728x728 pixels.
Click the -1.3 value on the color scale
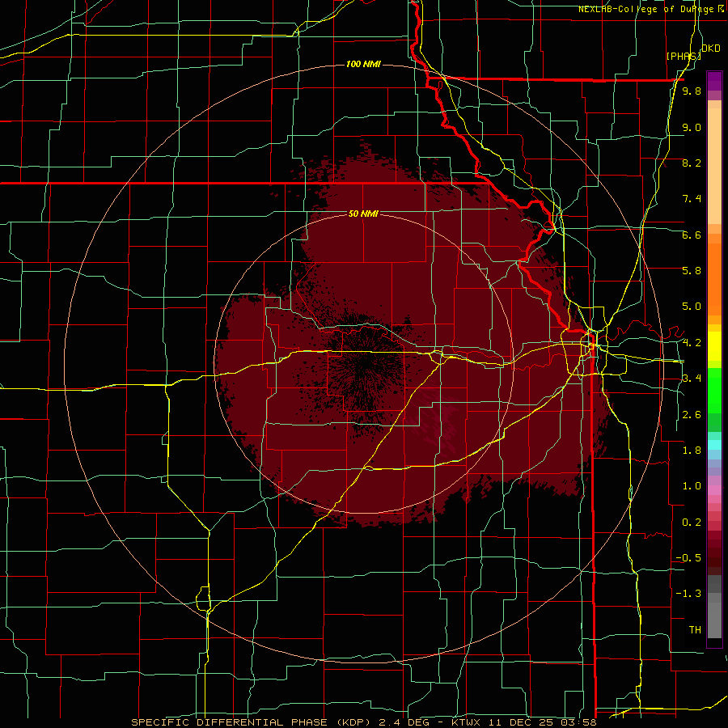pyautogui.click(x=688, y=595)
